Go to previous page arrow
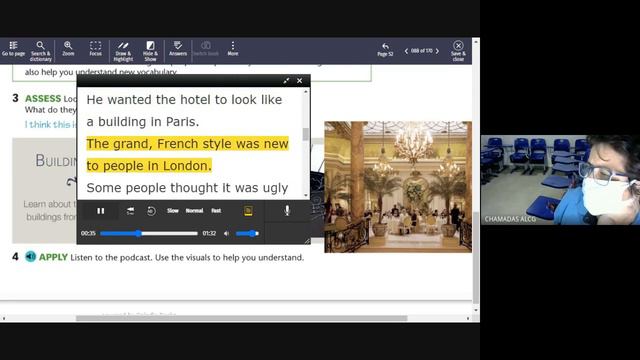Screen dimensions: 640x360 point(406,51)
